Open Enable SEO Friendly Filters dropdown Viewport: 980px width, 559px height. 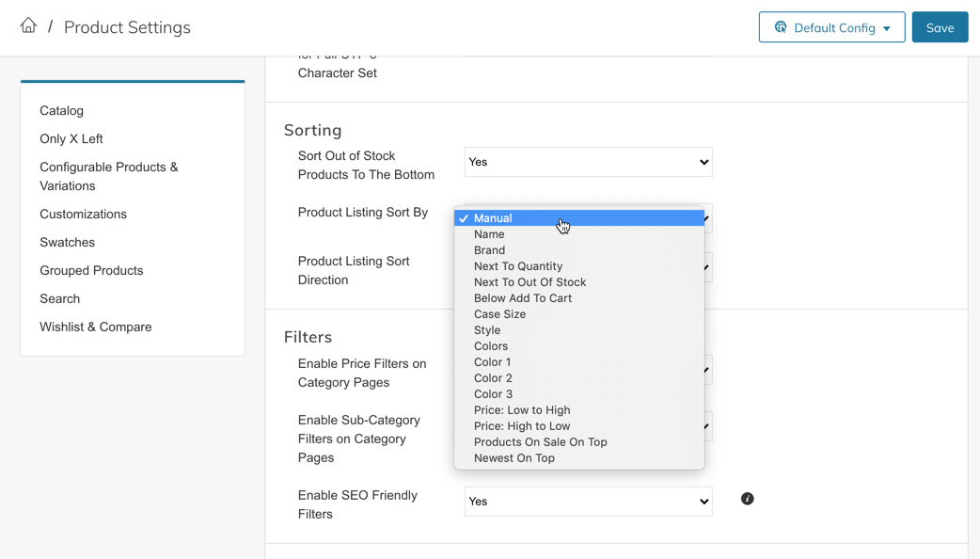point(588,502)
